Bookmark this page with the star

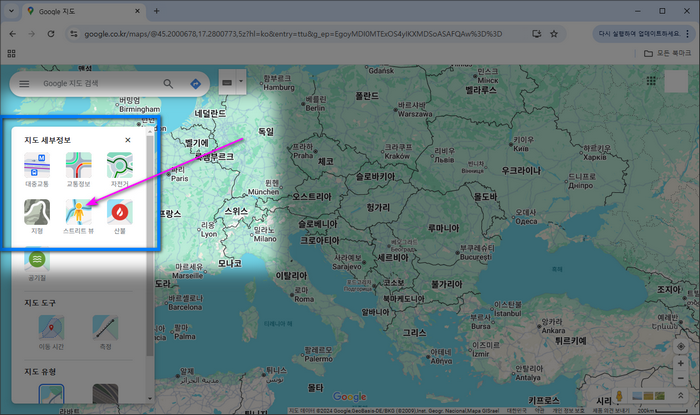(x=554, y=34)
